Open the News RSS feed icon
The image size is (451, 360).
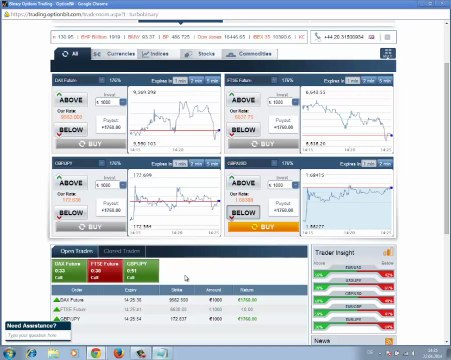389,341
